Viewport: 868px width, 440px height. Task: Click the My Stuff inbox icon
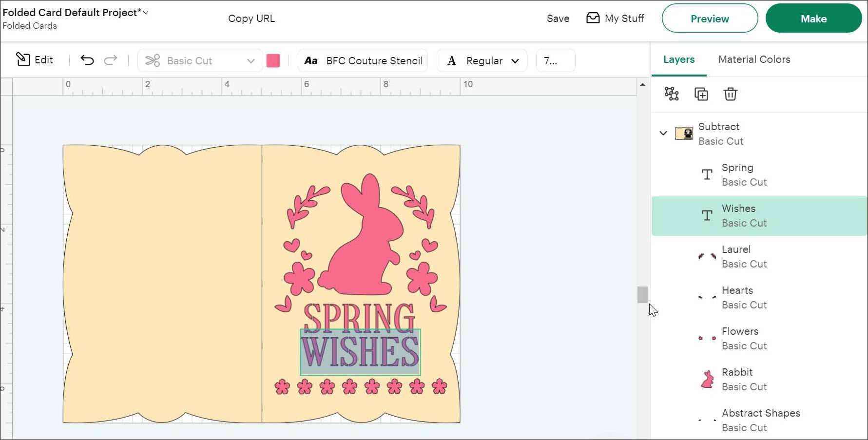point(593,18)
